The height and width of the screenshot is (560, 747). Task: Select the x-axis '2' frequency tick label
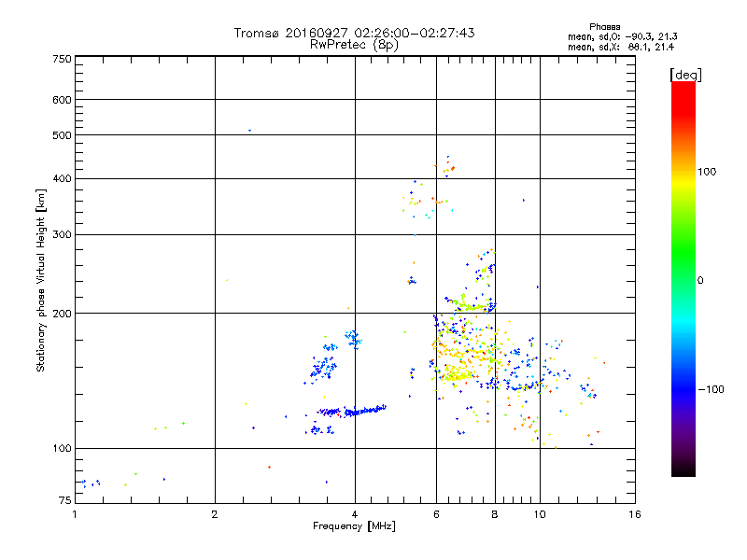(215, 514)
